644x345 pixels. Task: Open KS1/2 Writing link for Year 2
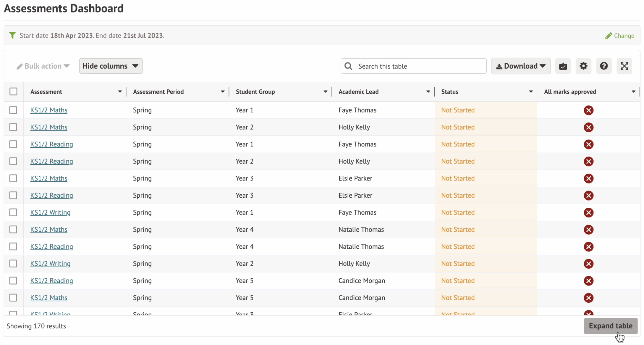point(50,264)
